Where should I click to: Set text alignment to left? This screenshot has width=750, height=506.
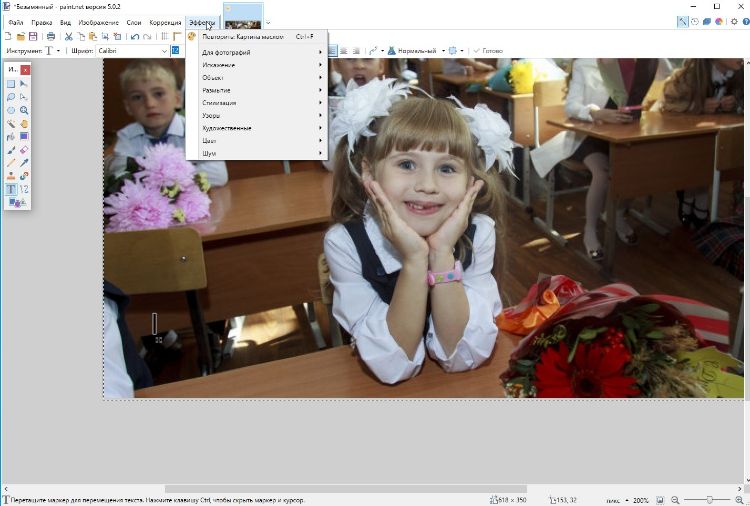click(332, 51)
